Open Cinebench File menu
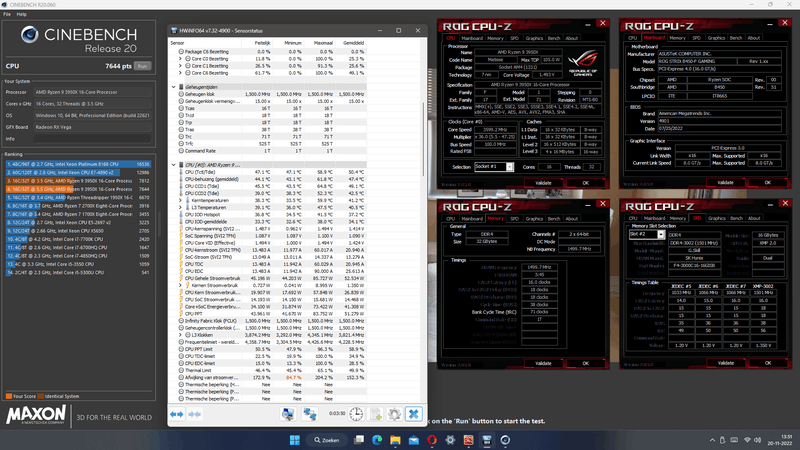Viewport: 800px width, 450px height. pyautogui.click(x=7, y=14)
